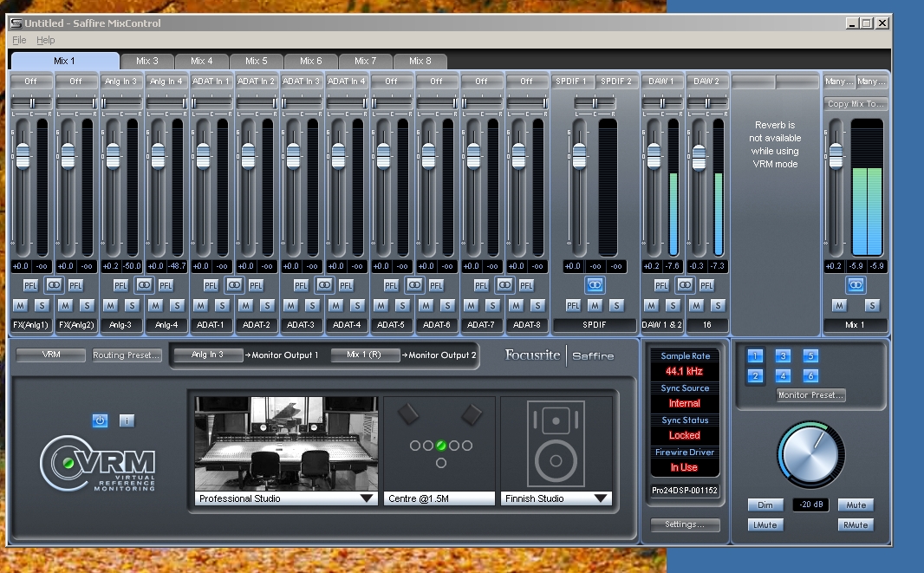The width and height of the screenshot is (924, 573).
Task: Toggle stereo link for ADAT-5 and ADAT-6
Action: coord(414,285)
